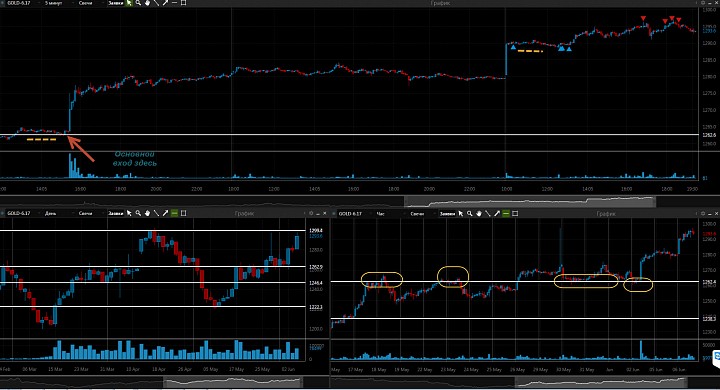Open the settings gear of the daily chart panel
This screenshot has height=390, width=720.
coord(311,213)
